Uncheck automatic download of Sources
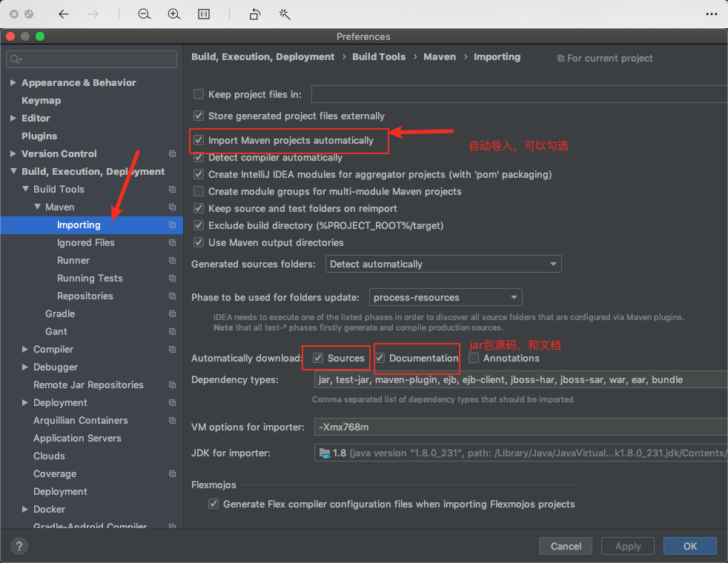The width and height of the screenshot is (728, 563). pyautogui.click(x=318, y=358)
